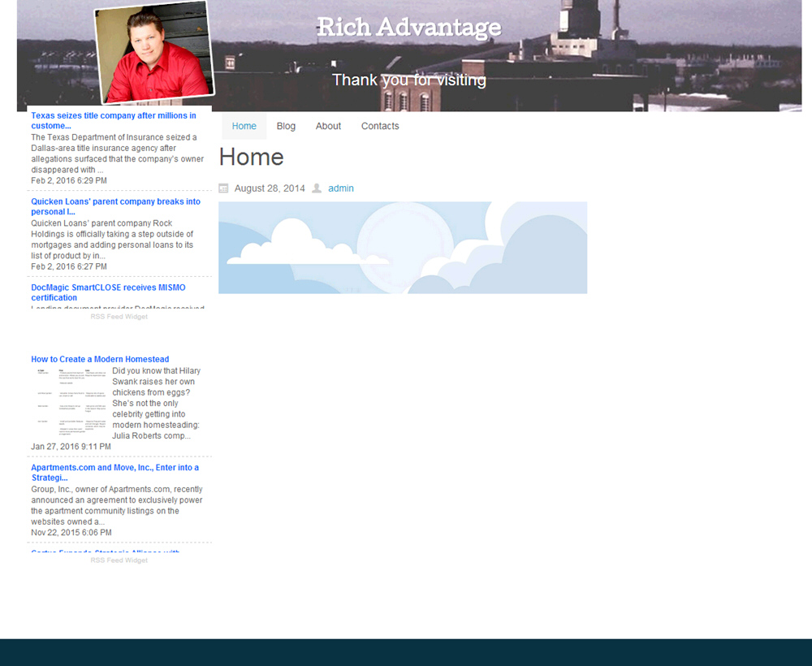The width and height of the screenshot is (812, 666).
Task: Open the Quicken Loans' parent company article
Action: 115,206
